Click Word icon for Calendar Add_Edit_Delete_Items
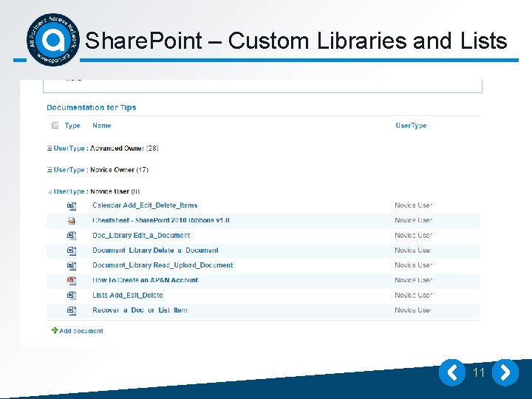 (72, 205)
